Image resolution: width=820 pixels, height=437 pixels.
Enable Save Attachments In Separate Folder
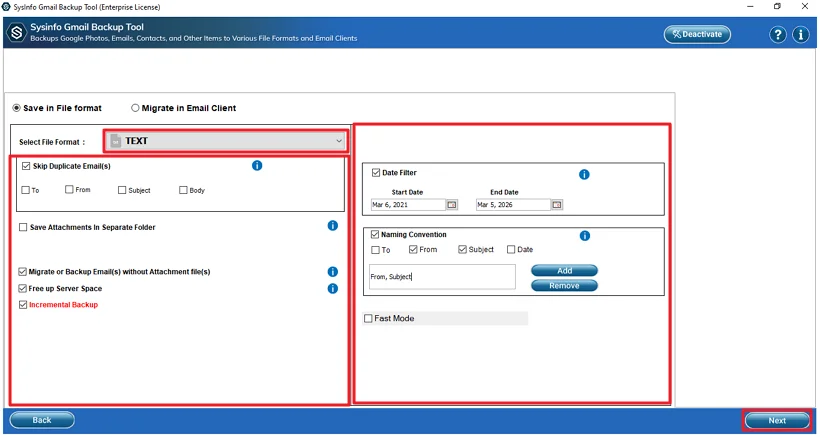click(23, 227)
